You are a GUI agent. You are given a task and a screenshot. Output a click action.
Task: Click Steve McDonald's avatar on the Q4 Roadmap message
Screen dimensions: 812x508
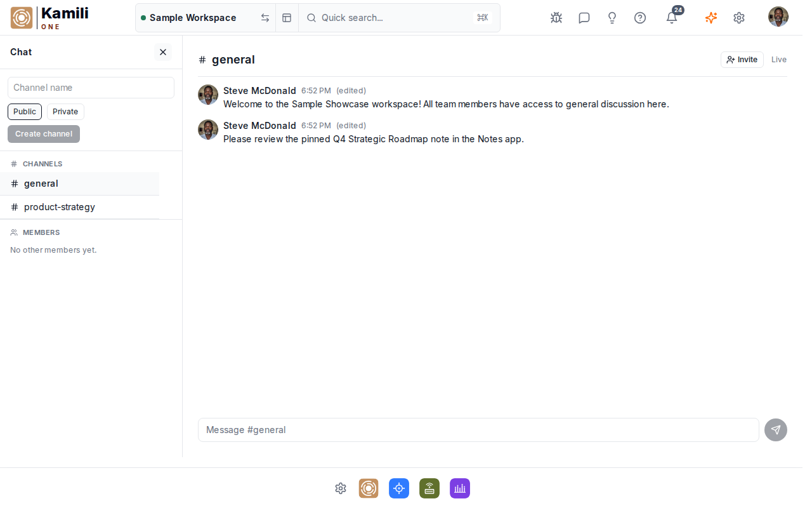click(208, 130)
